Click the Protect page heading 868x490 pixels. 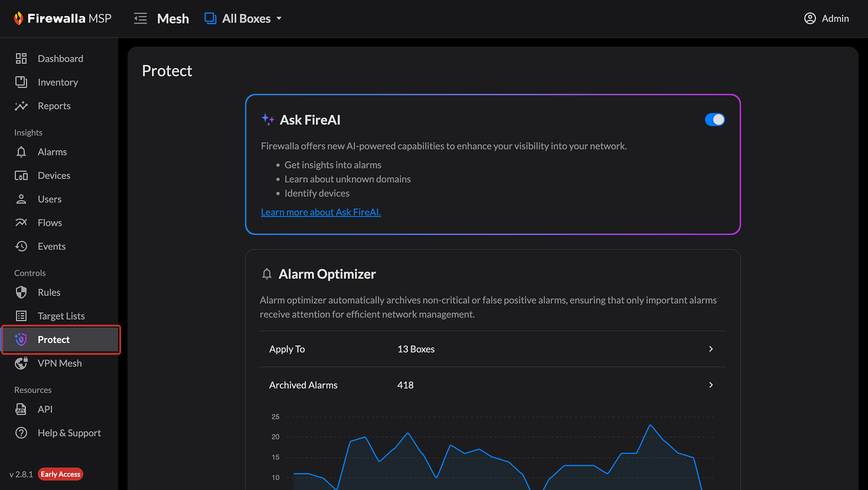tap(167, 71)
